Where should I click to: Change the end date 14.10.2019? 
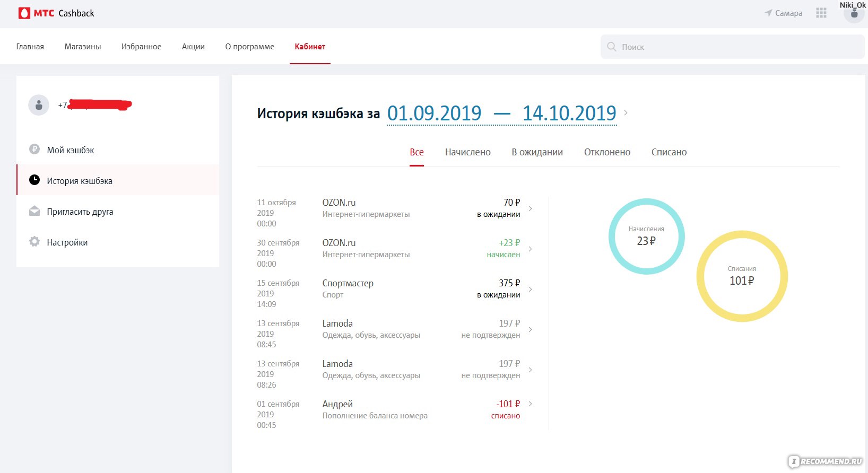(x=569, y=113)
